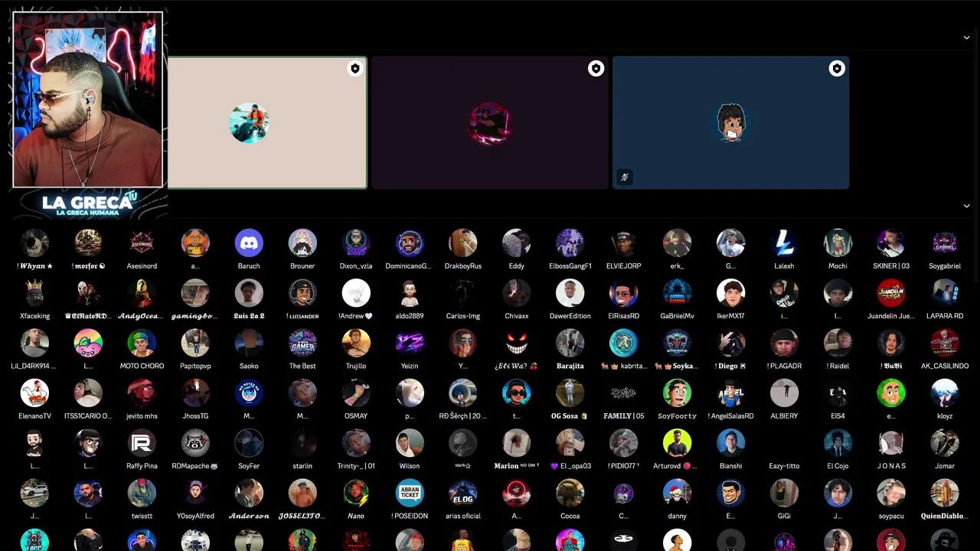Open Xfaceking's crown avatar
The width and height of the screenshot is (980, 551).
34,293
